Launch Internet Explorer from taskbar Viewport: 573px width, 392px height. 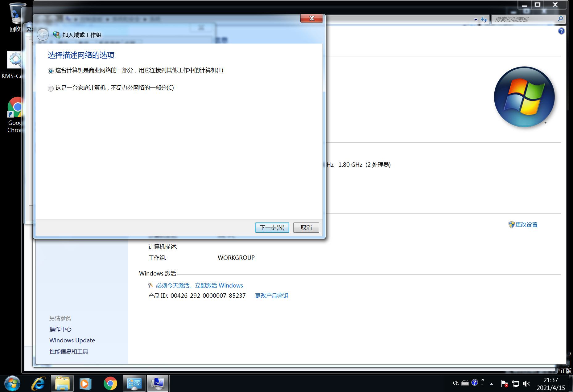(39, 383)
